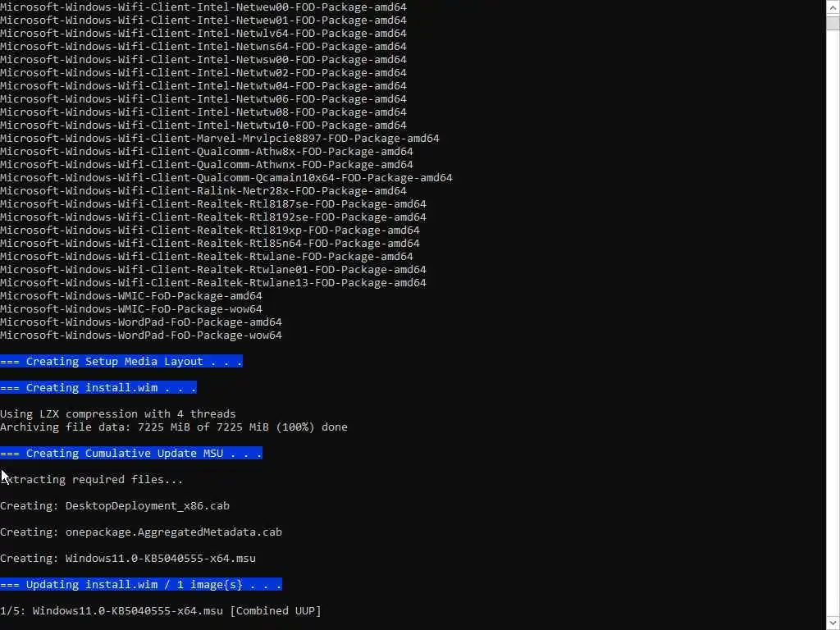Click the Intel-Netwew00 package line
Image resolution: width=840 pixels, height=630 pixels.
point(203,7)
